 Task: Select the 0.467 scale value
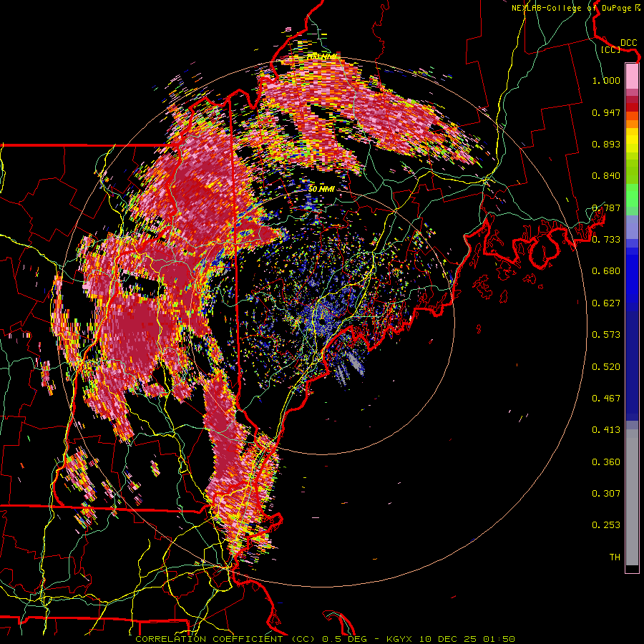[606, 399]
